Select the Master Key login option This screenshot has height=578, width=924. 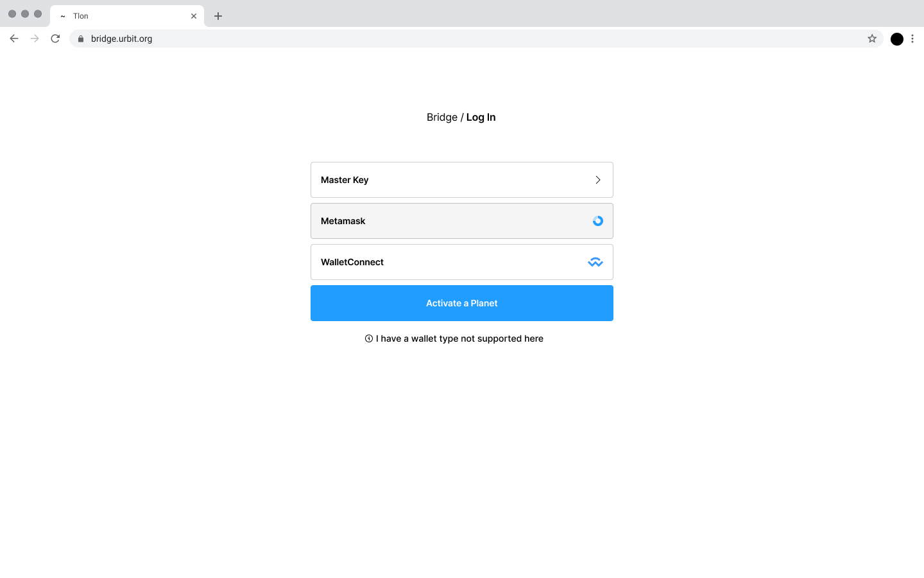[461, 180]
